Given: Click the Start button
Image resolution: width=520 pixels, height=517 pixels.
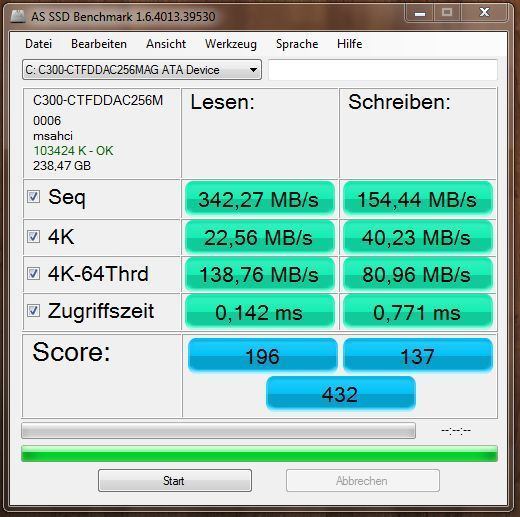Looking at the screenshot, I should click(x=175, y=480).
